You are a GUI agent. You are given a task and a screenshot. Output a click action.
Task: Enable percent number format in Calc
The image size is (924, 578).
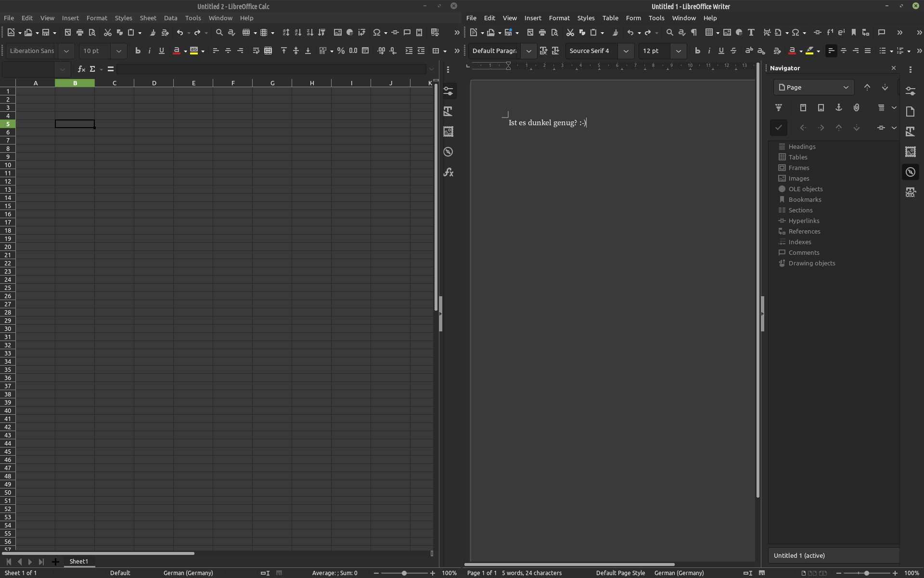[x=341, y=51]
